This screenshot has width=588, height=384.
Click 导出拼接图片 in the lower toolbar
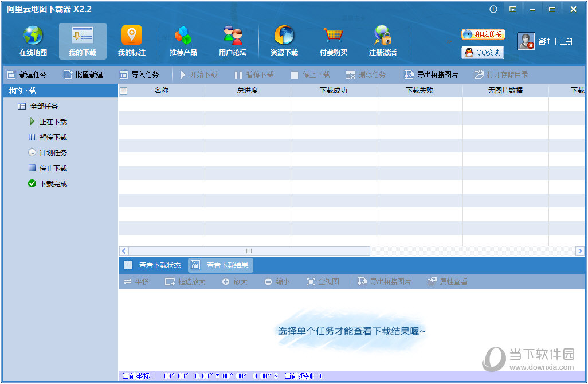[x=385, y=281]
